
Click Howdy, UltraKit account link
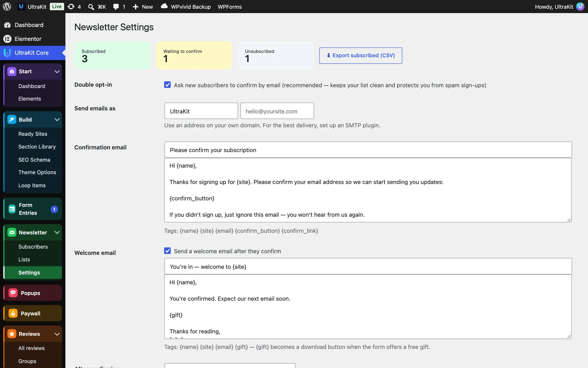(x=554, y=7)
